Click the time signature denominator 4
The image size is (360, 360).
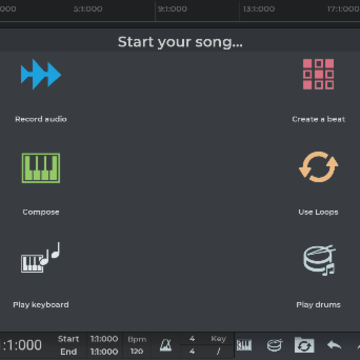click(192, 351)
